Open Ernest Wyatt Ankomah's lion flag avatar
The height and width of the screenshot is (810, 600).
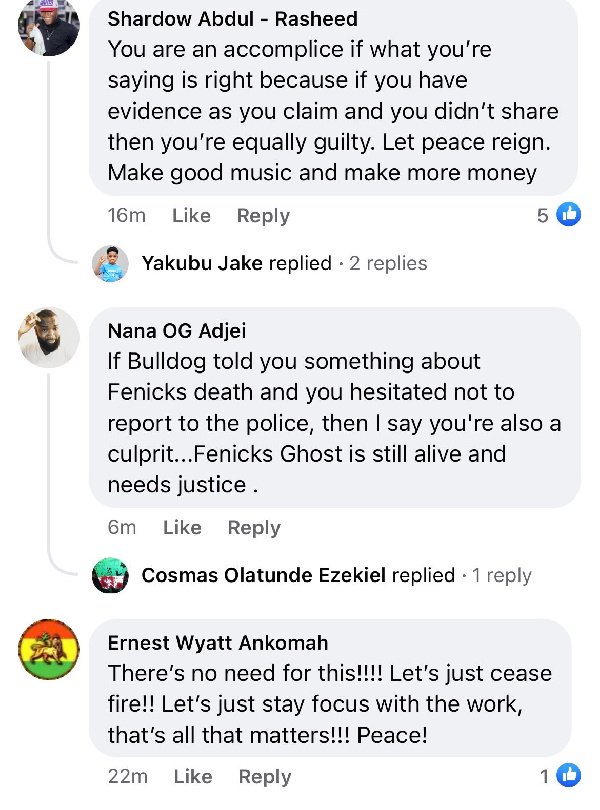point(48,649)
